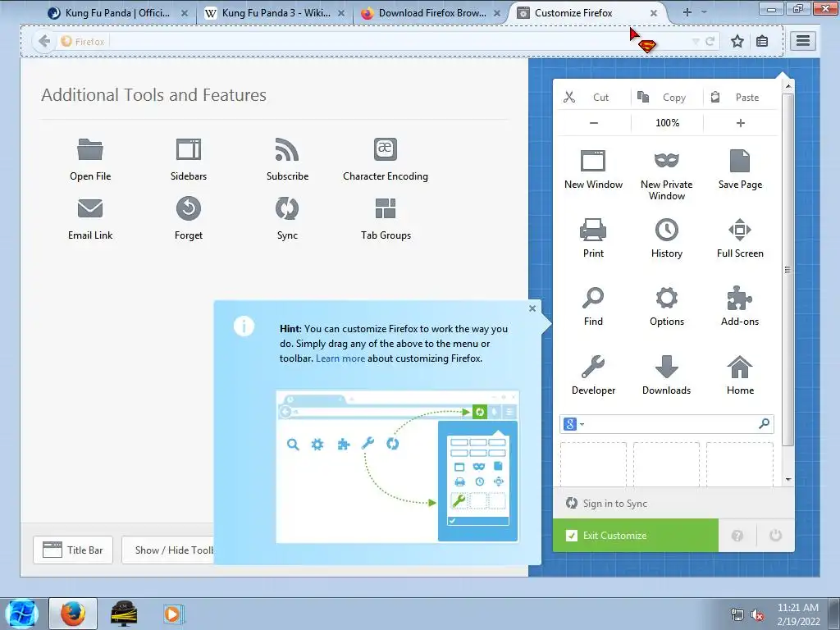The width and height of the screenshot is (840, 630).
Task: Click the Save Page icon
Action: [740, 161]
